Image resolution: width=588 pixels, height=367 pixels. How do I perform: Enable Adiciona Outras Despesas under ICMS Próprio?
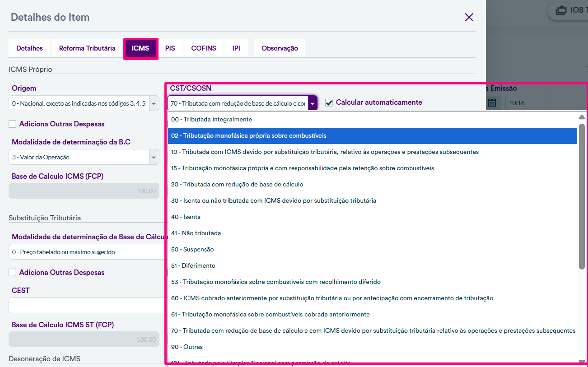point(13,124)
